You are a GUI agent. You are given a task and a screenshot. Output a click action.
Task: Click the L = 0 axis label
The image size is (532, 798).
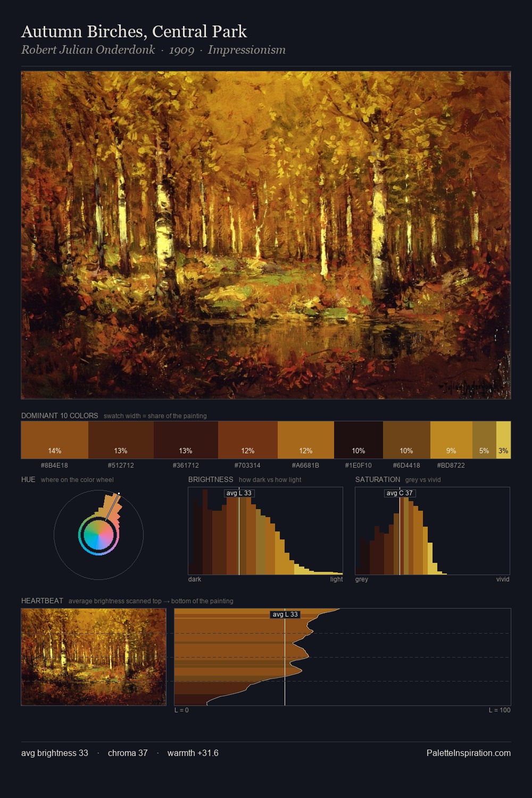tap(181, 710)
